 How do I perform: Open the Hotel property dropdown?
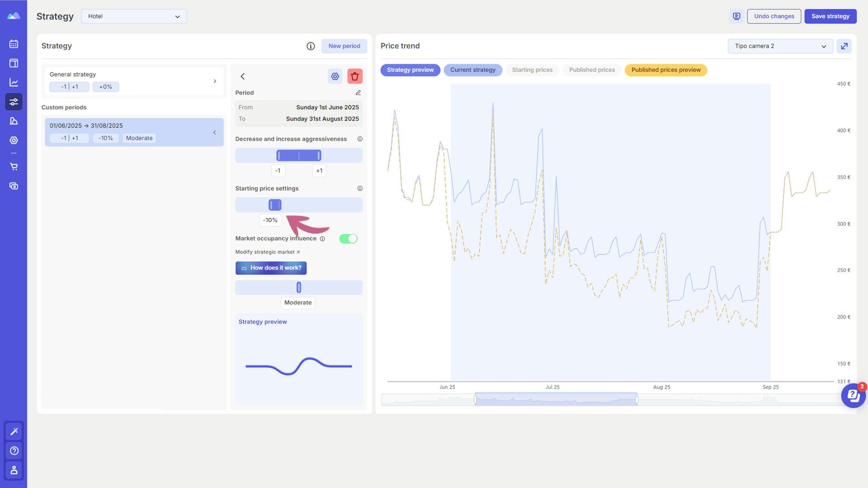[x=133, y=16]
